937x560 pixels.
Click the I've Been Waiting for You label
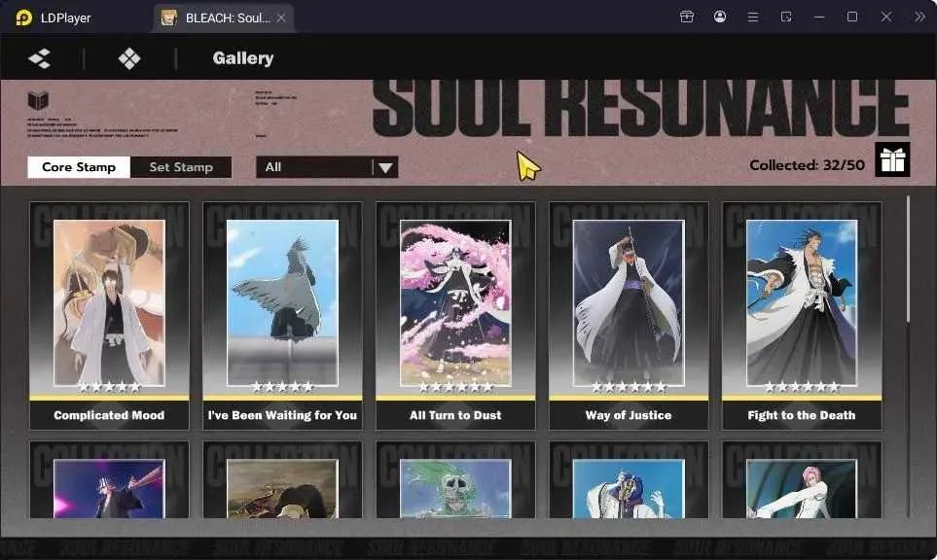pyautogui.click(x=282, y=415)
